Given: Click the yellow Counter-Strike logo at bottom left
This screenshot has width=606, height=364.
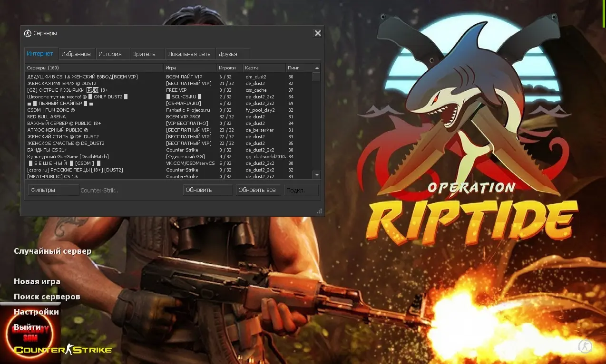Looking at the screenshot, I should (62, 350).
